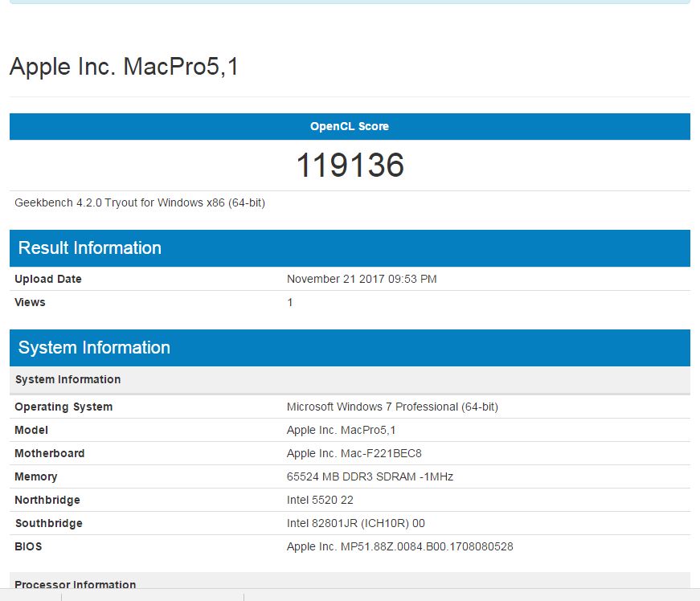Click the Operating System label
The height and width of the screenshot is (601, 700).
point(63,407)
